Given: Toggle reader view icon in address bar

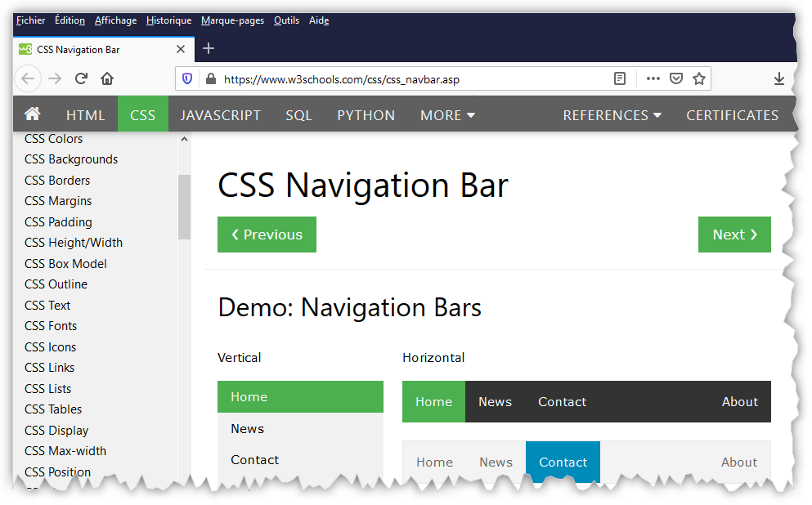Looking at the screenshot, I should pyautogui.click(x=621, y=78).
